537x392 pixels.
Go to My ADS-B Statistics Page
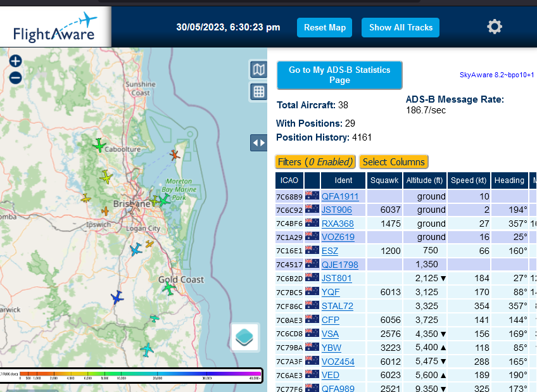pyautogui.click(x=339, y=75)
